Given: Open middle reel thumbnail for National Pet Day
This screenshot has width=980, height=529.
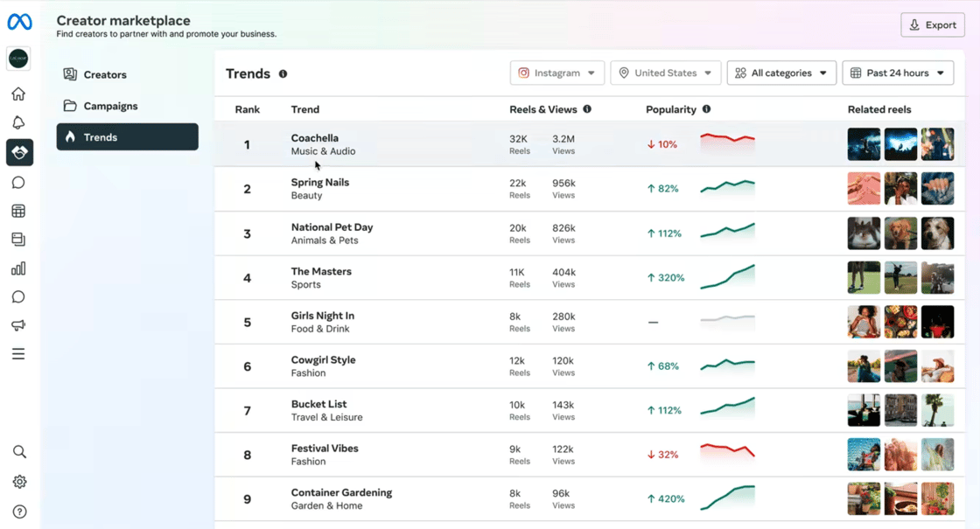Looking at the screenshot, I should coord(900,233).
